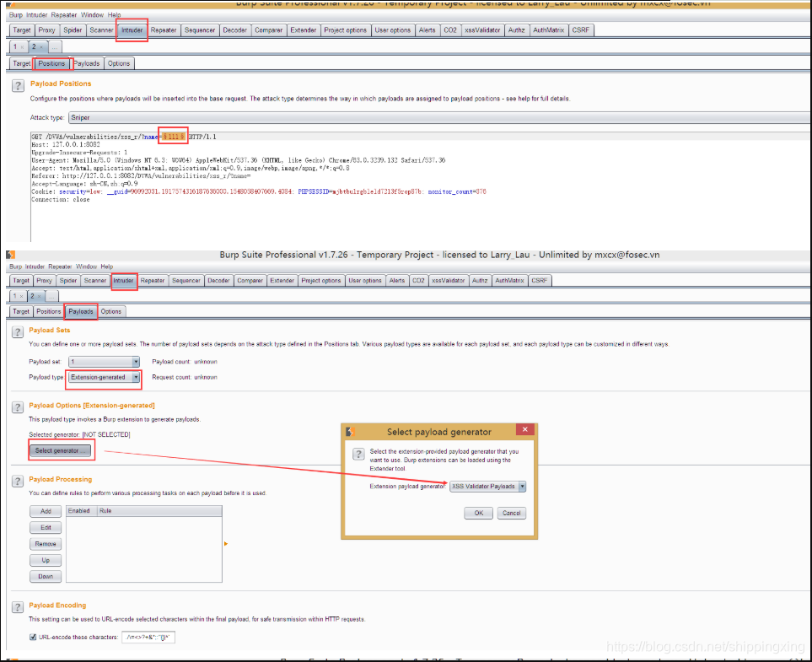Open Window menu in Payload Sets window

tap(87, 266)
